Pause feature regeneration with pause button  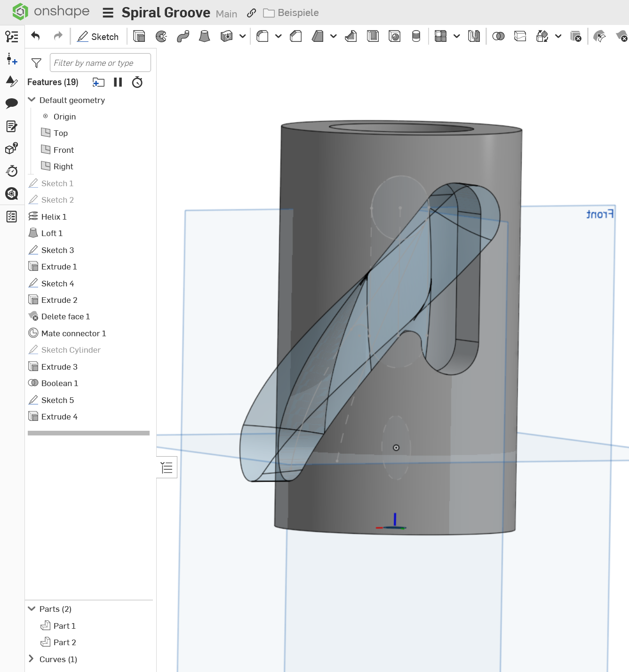pyautogui.click(x=118, y=82)
